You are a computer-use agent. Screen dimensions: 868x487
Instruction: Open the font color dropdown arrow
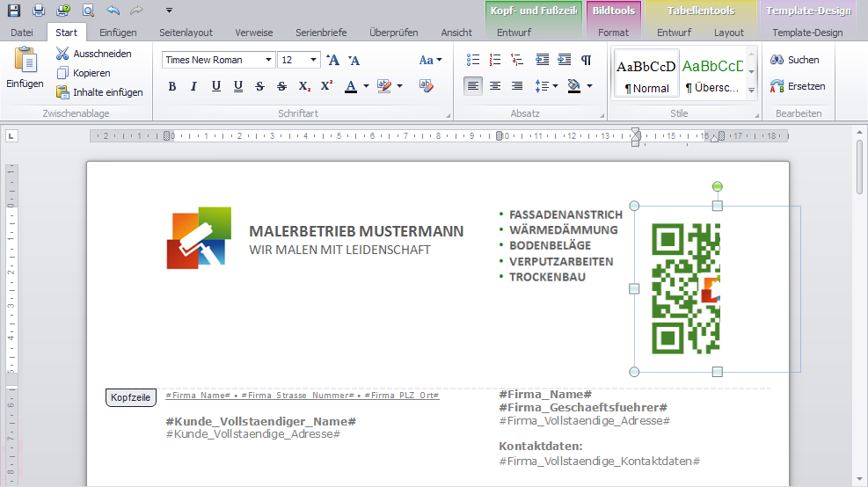click(x=366, y=86)
